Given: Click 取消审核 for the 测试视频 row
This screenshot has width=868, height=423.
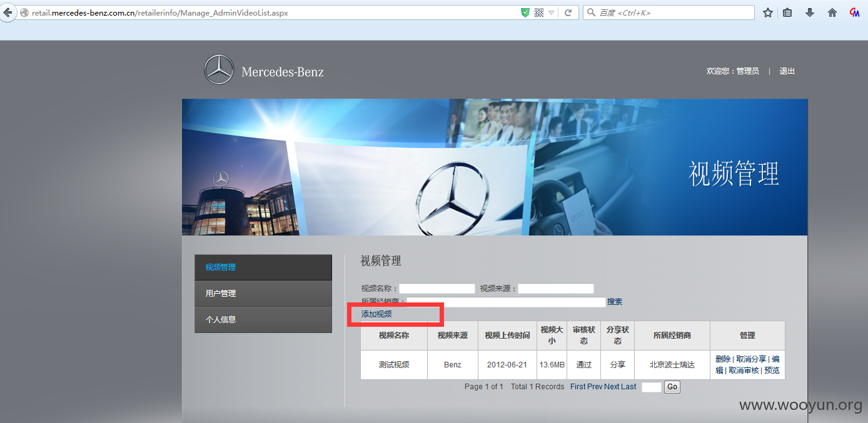Looking at the screenshot, I should 744,371.
